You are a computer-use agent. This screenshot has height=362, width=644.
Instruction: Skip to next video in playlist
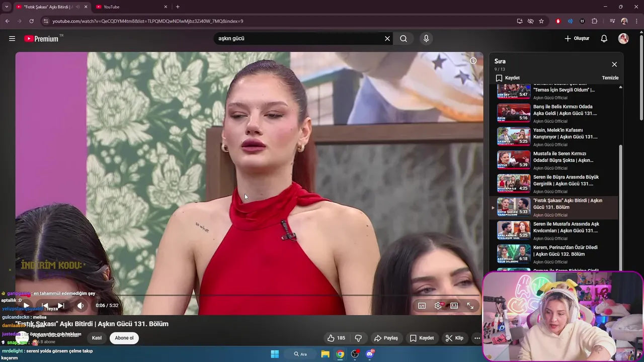click(x=61, y=305)
